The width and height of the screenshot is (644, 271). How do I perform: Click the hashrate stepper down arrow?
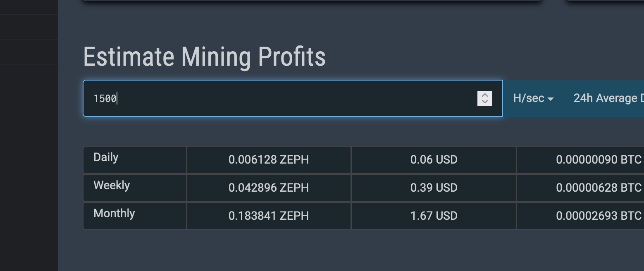coord(485,102)
